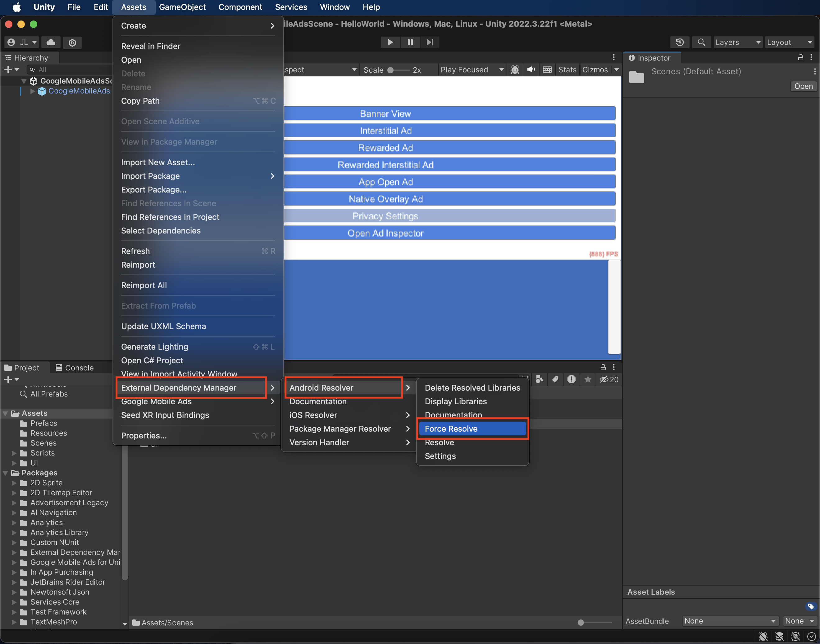Switch to the Console tab
820x644 pixels.
coord(73,367)
